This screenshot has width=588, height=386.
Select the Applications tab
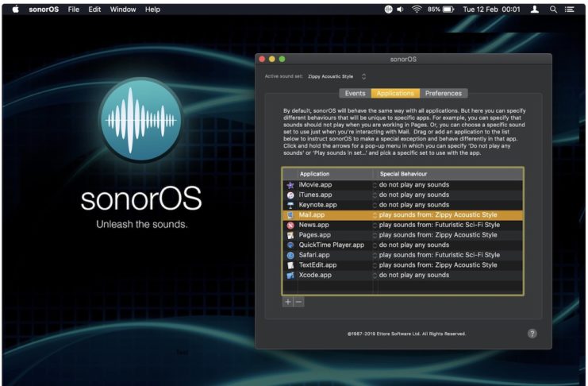(395, 93)
